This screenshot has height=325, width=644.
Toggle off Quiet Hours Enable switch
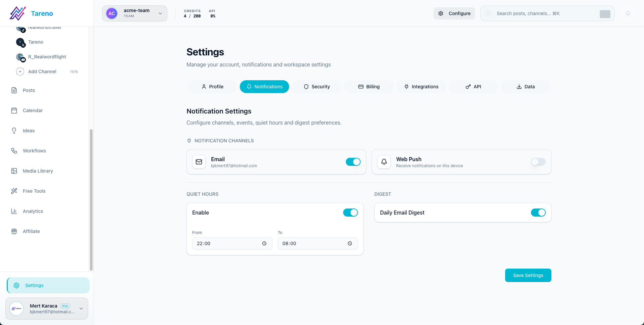click(x=350, y=213)
